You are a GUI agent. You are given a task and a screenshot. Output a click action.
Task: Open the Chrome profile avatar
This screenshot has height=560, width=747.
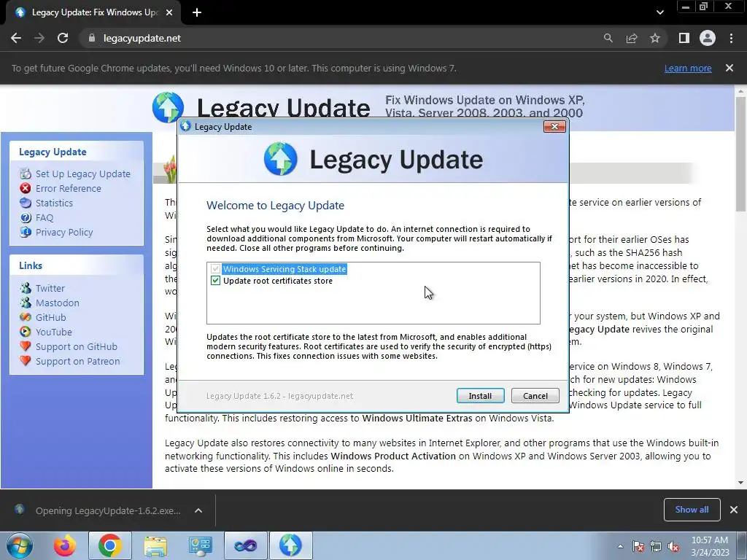click(708, 38)
